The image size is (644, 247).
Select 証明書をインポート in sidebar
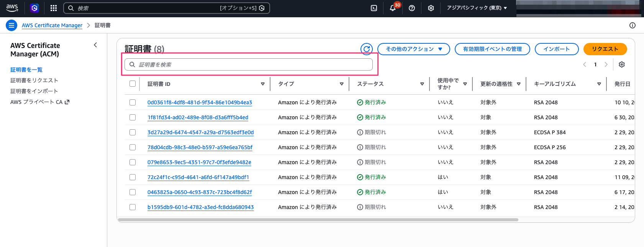[x=34, y=91]
